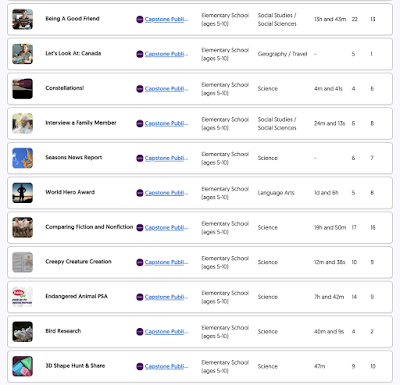Select the Interview a Family Member title

[81, 123]
